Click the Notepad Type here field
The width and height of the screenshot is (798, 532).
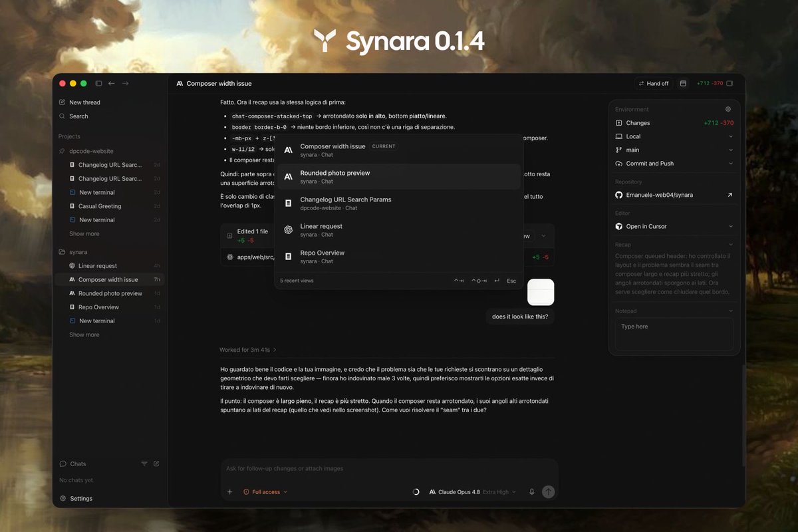674,334
